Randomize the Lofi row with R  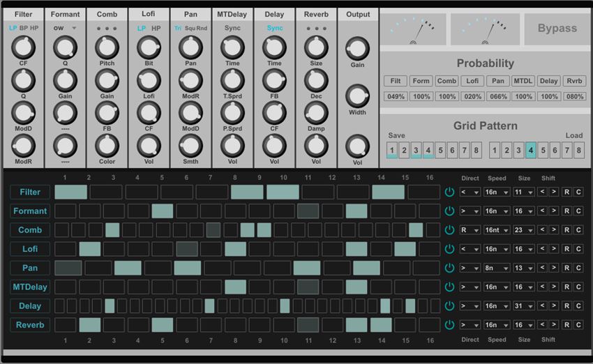click(x=567, y=249)
